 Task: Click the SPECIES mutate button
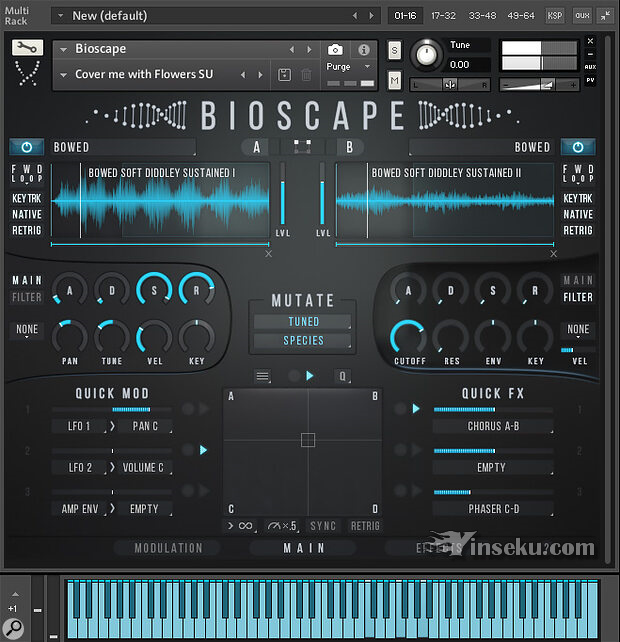[x=303, y=341]
